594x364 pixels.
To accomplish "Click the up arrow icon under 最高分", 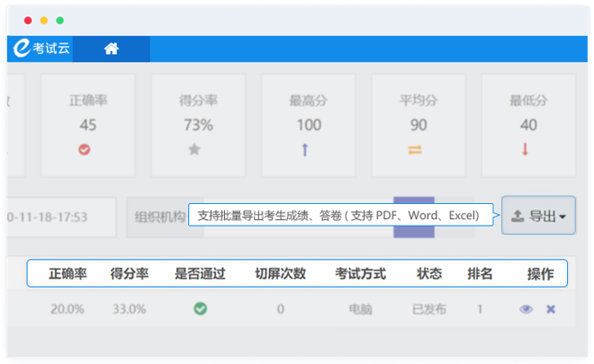I will pos(305,150).
